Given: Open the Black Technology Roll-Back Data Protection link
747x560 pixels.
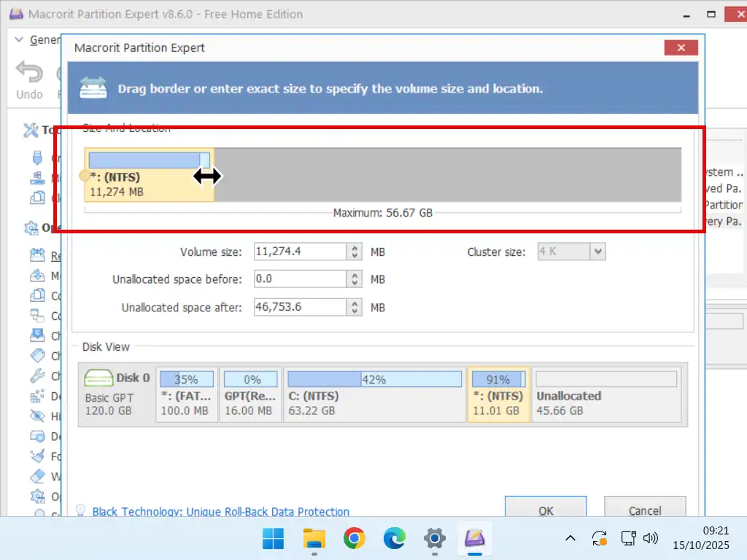Looking at the screenshot, I should tap(220, 512).
